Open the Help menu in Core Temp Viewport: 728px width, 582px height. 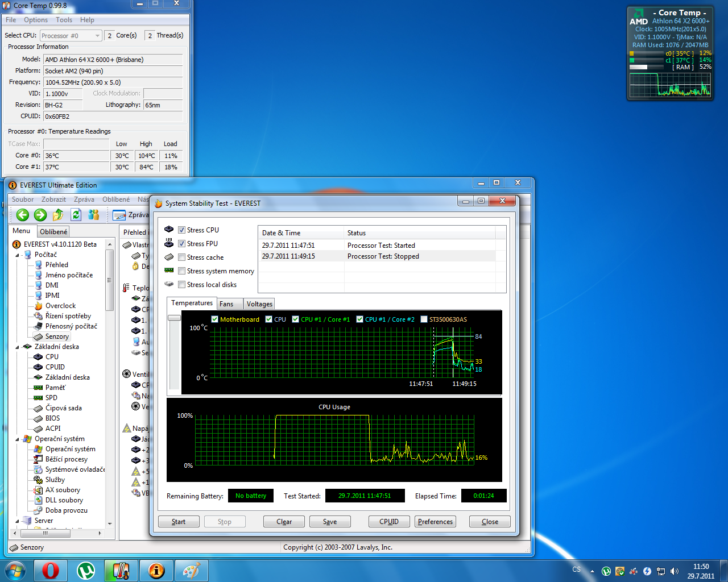coord(87,20)
